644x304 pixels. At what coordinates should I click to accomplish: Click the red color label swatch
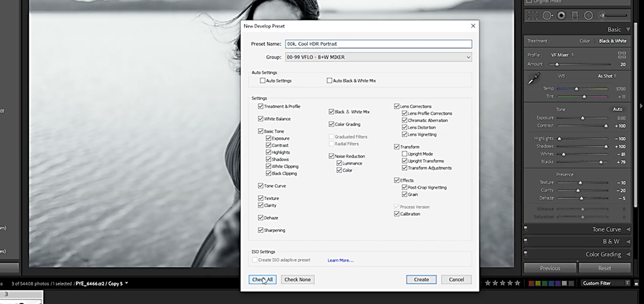(x=531, y=283)
